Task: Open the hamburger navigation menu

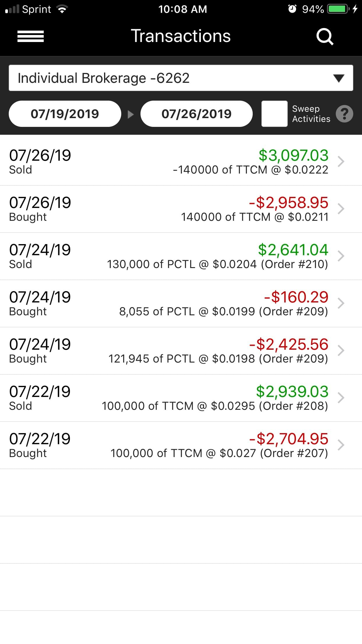Action: [31, 36]
